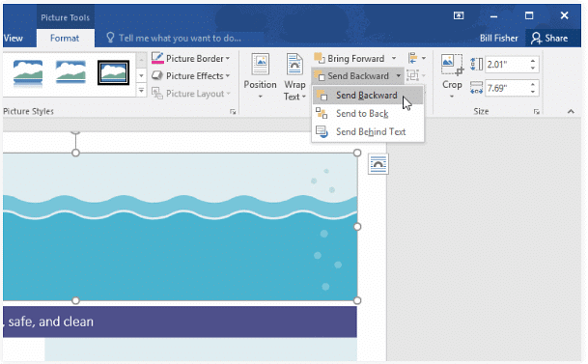Click the Tell me what you want box
Image resolution: width=588 pixels, height=364 pixels.
tap(174, 38)
